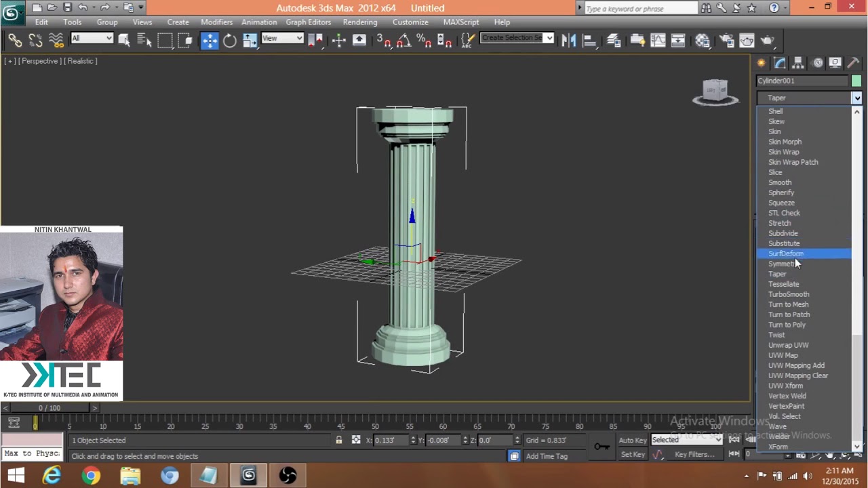The image size is (868, 488).
Task: Toggle the Selection Lock padlock
Action: [338, 440]
